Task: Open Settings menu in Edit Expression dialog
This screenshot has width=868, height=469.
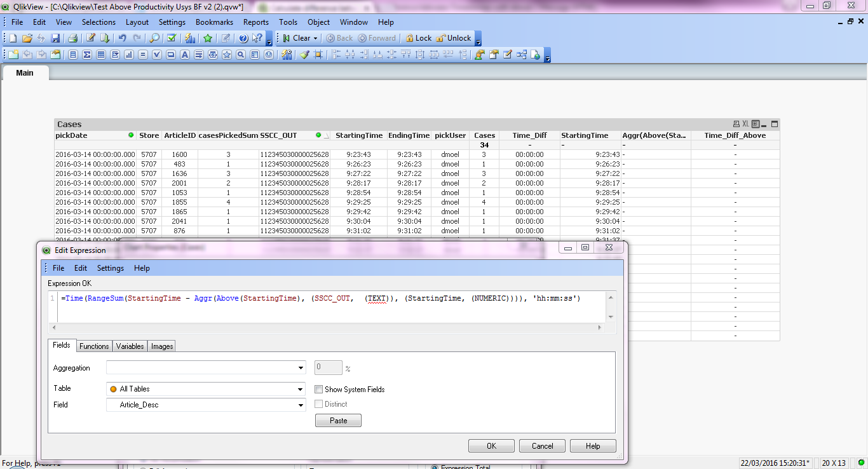Action: 110,268
